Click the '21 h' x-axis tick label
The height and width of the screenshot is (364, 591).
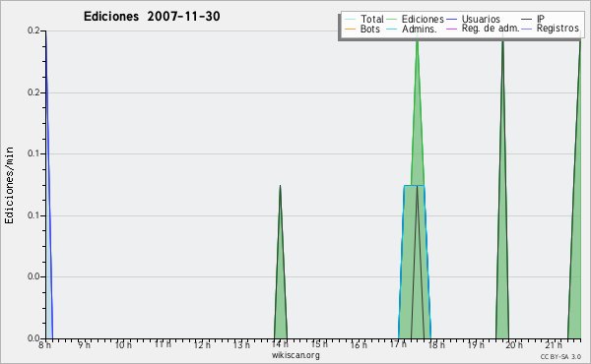coord(554,344)
